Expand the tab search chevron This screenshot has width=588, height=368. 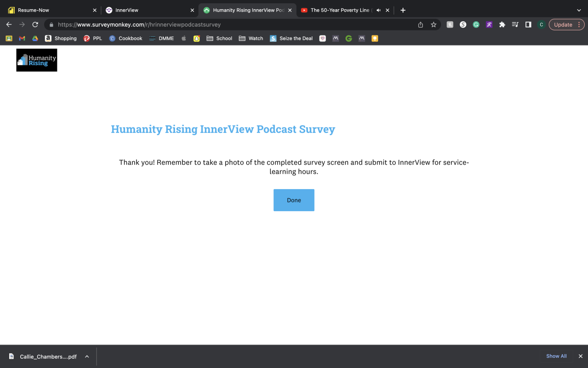[579, 10]
